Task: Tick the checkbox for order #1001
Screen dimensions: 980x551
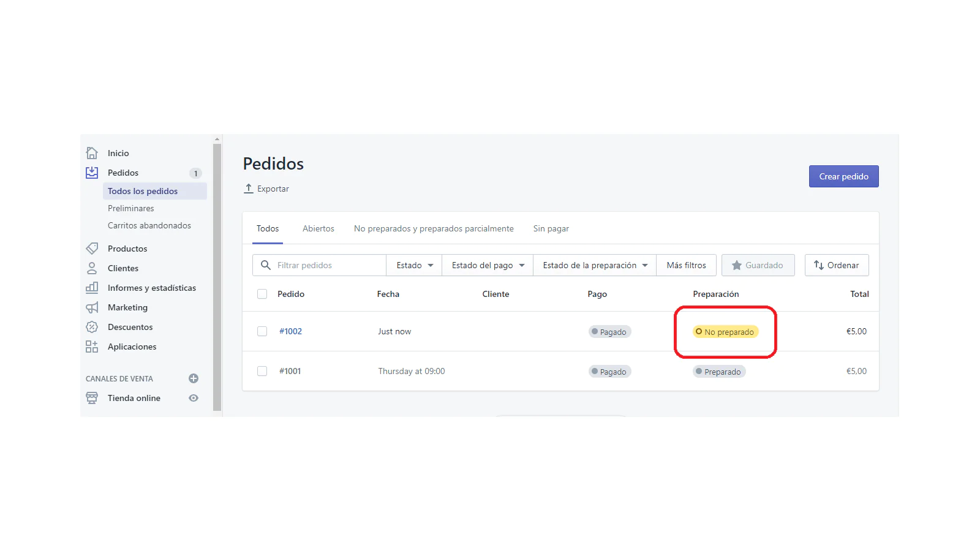Action: tap(262, 371)
